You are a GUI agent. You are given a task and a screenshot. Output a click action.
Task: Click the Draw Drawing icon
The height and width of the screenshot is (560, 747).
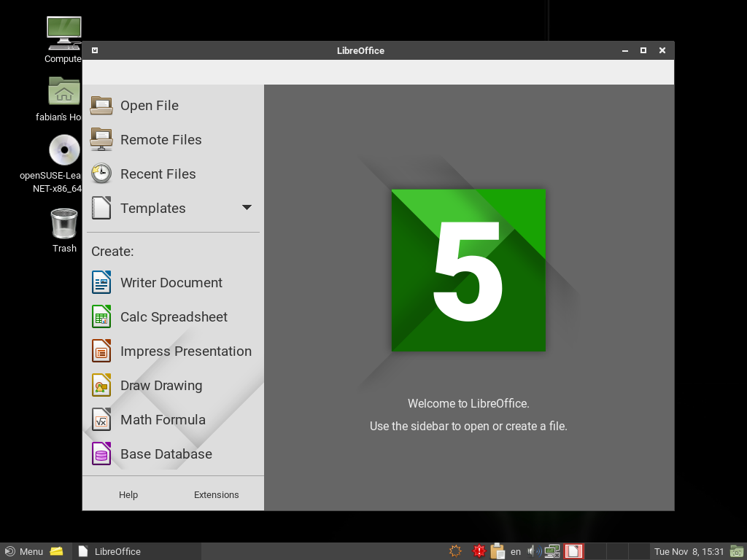(x=101, y=385)
